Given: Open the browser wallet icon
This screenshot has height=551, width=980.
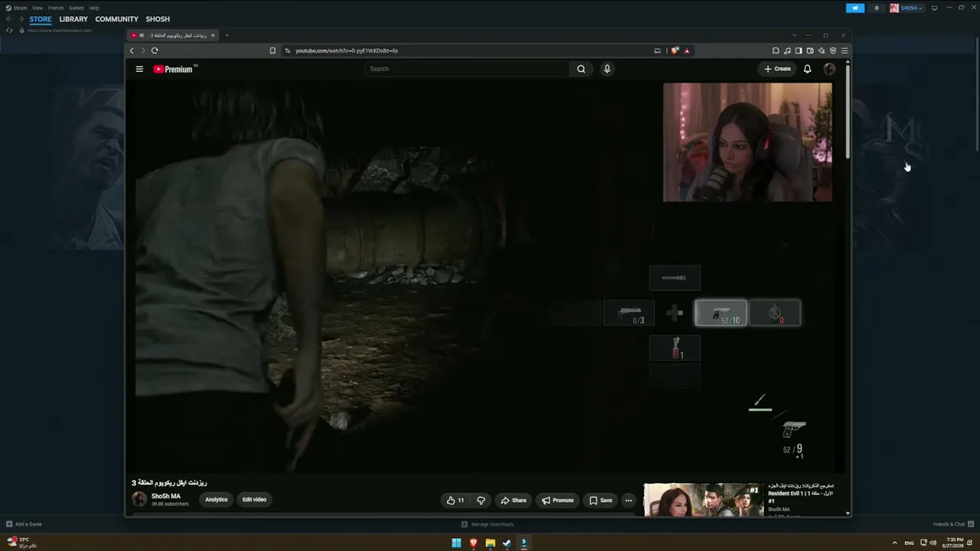Looking at the screenshot, I should coord(810,51).
